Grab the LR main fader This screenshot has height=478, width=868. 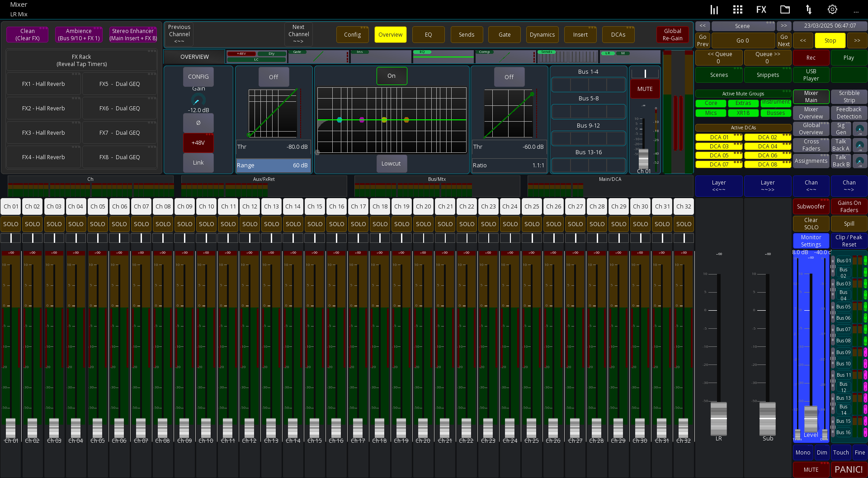pos(719,418)
